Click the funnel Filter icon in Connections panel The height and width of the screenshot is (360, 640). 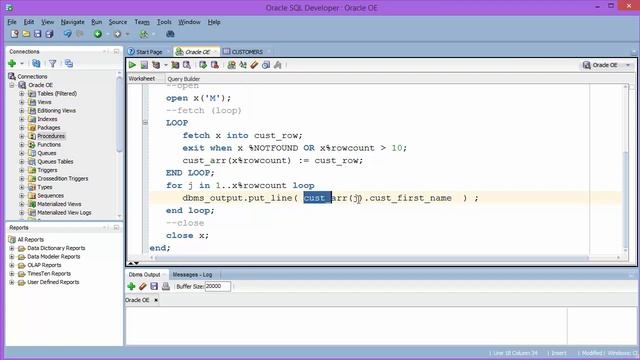point(52,63)
